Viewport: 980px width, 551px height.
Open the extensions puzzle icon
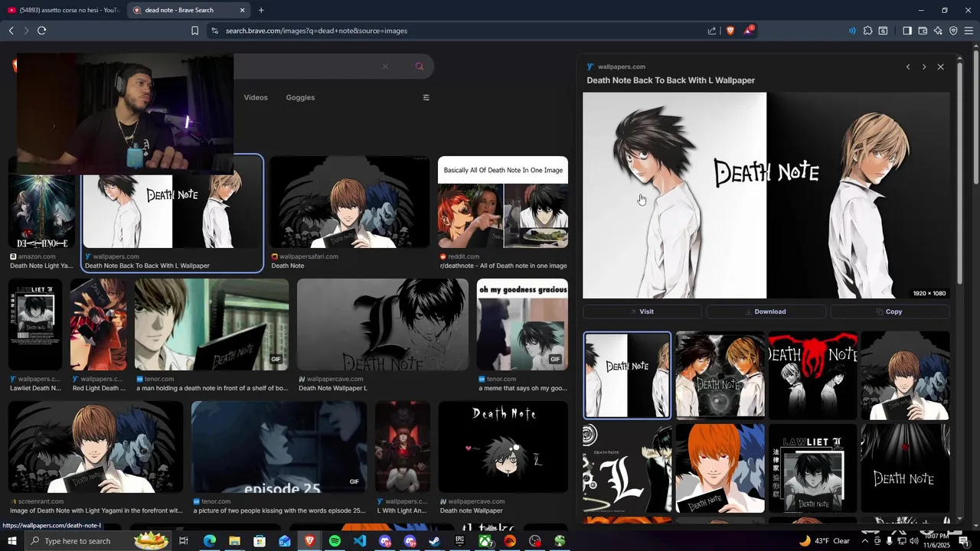pyautogui.click(x=867, y=31)
